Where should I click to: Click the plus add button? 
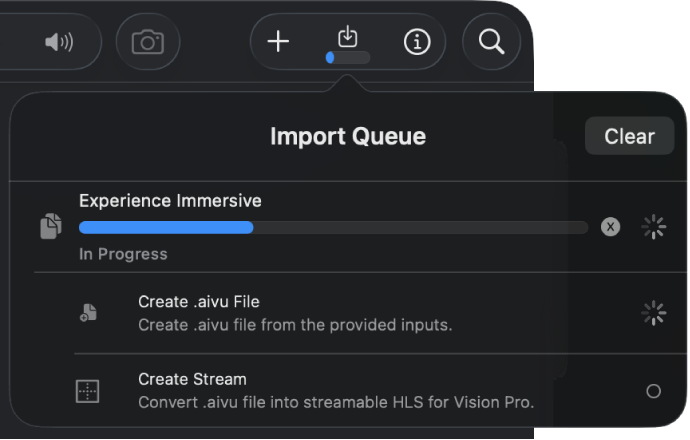tap(278, 41)
